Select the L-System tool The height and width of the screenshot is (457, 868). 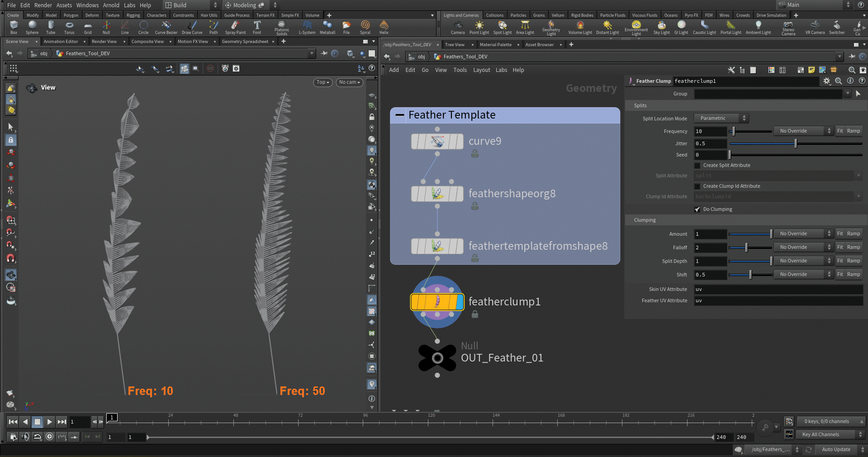pyautogui.click(x=307, y=27)
